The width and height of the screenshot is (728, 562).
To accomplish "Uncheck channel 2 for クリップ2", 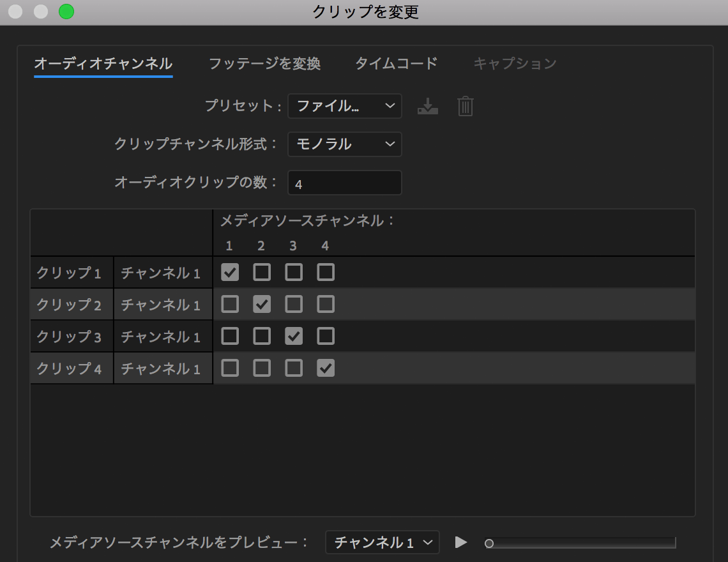I will 261,304.
